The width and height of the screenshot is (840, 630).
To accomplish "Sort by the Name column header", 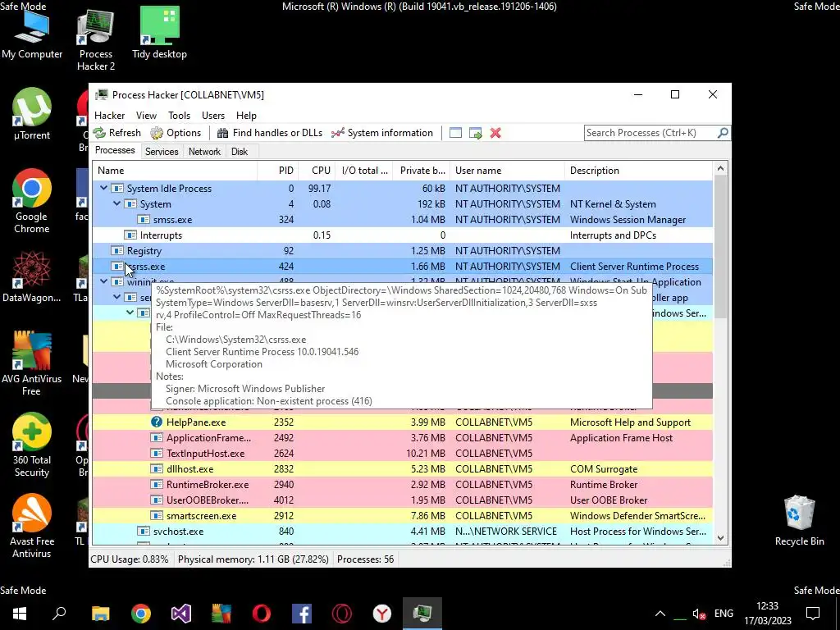I will click(x=175, y=171).
